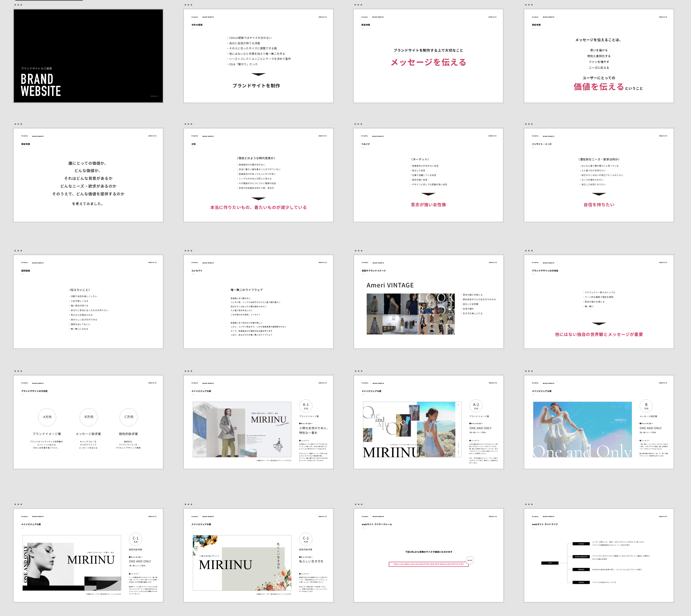
Task: Click the pink text メッセージを伝える
Action: tap(428, 63)
